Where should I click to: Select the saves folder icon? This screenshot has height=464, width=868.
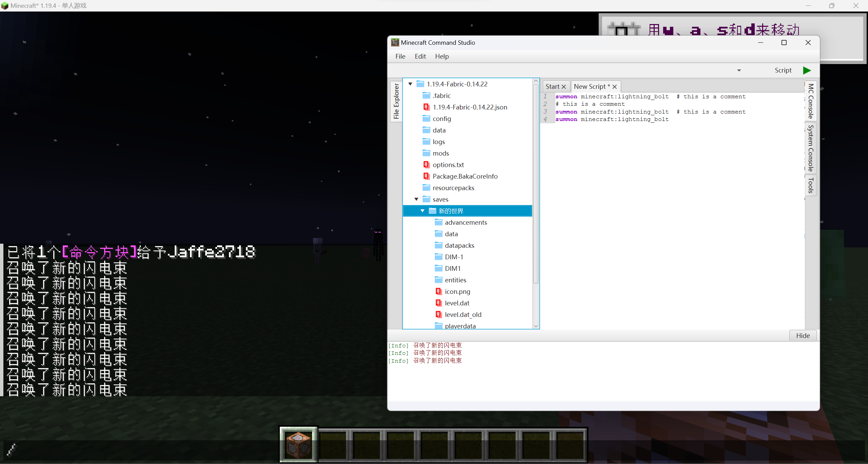(426, 199)
